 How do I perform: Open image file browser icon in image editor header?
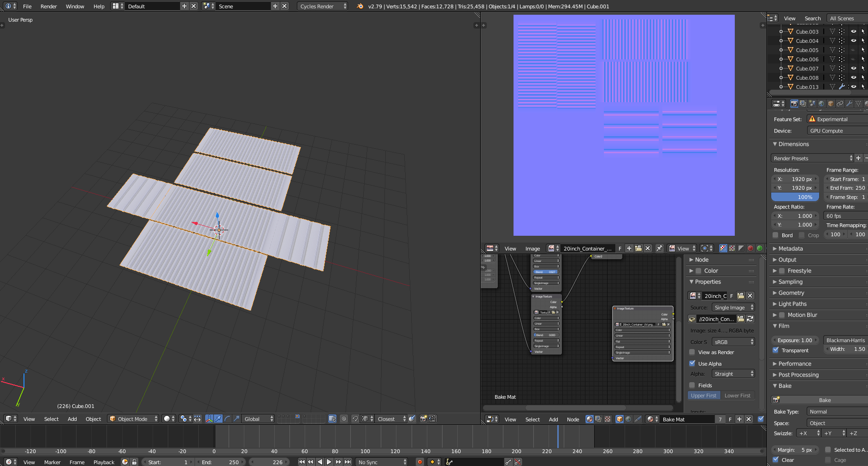[x=638, y=248]
